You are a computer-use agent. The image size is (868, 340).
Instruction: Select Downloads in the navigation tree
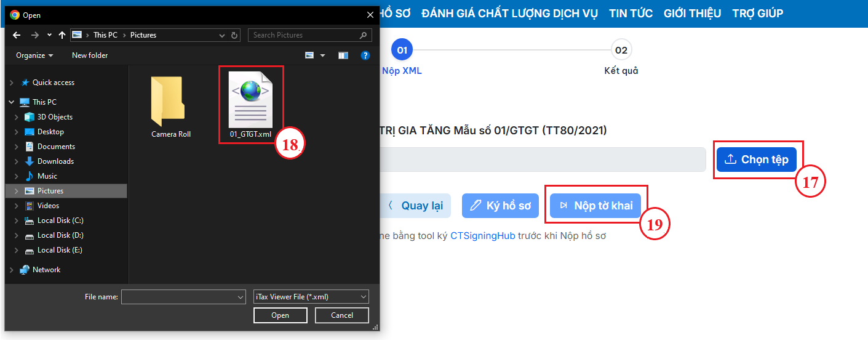(x=55, y=161)
